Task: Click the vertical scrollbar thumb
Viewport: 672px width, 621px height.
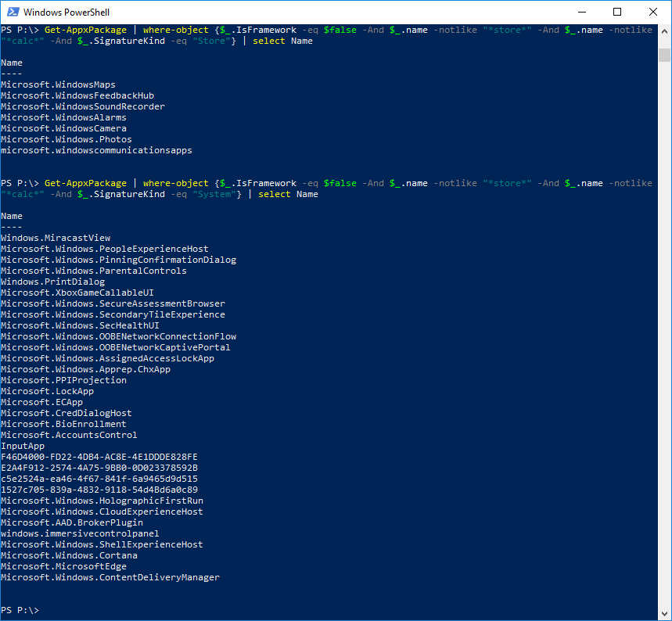Action: coord(664,54)
